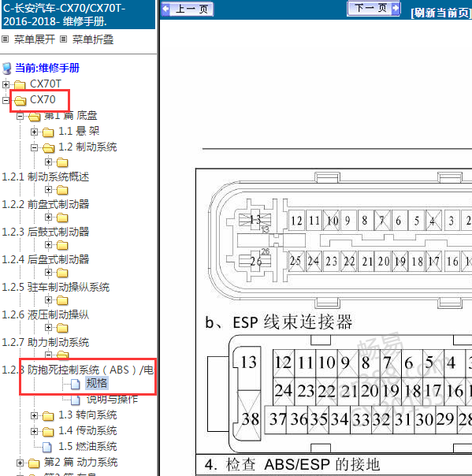Click the folder icon above 1.2.7 助力制动系统
The width and height of the screenshot is (472, 476).
pyautogui.click(x=62, y=328)
